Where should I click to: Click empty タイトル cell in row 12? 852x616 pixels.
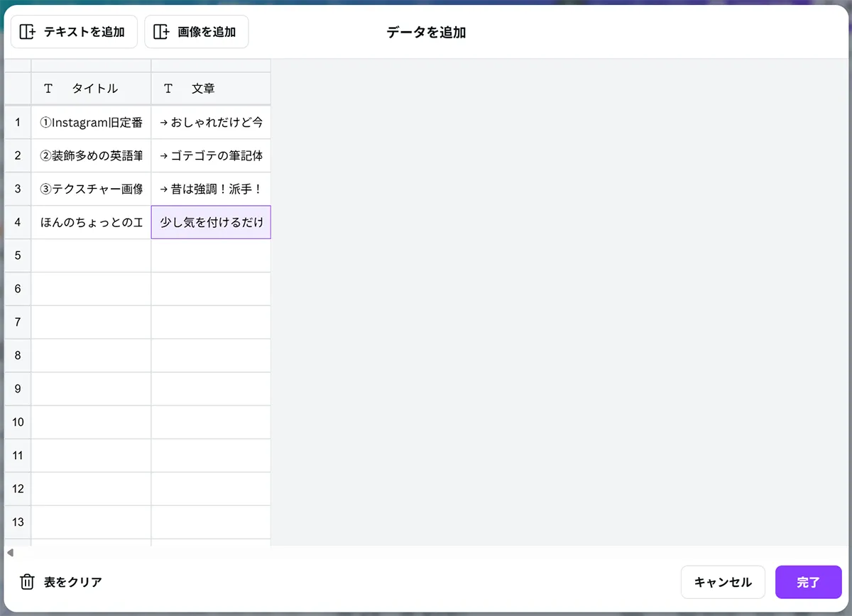tap(91, 489)
